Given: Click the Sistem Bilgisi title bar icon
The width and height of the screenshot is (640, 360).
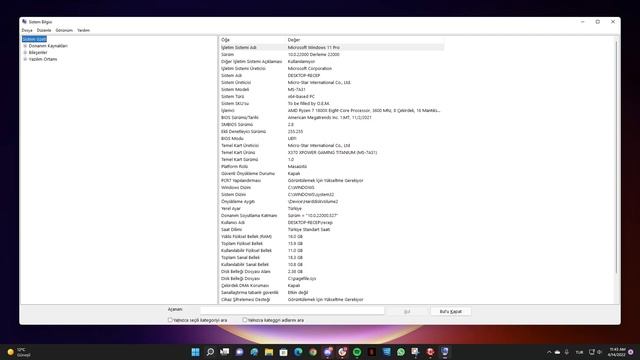Looking at the screenshot, I should [24, 22].
